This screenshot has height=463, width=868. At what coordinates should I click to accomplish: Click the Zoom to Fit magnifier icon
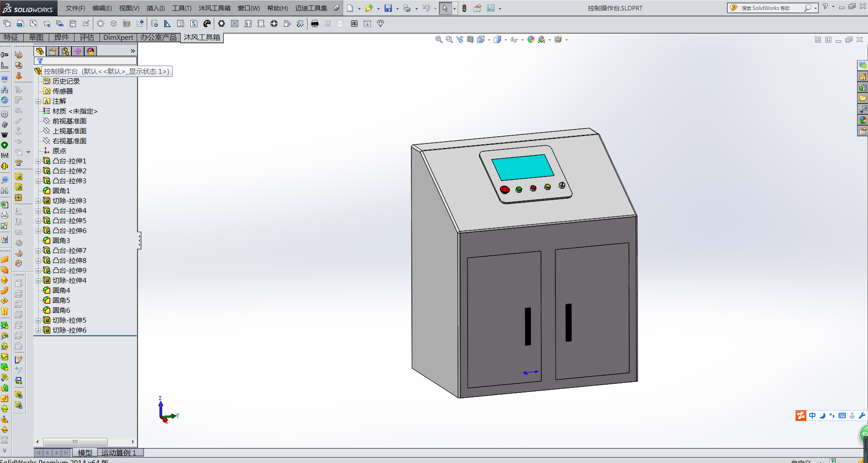click(439, 40)
